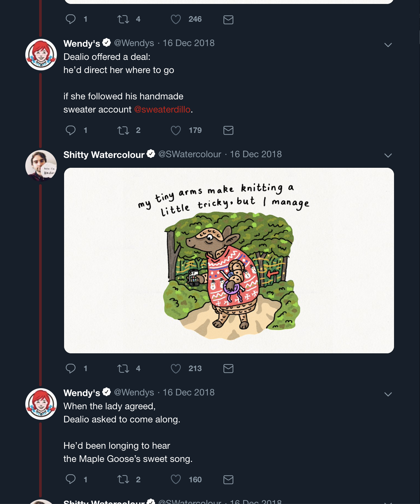Open the @SWatercolour handle link
Viewport: 420px width, 504px height.
click(190, 154)
